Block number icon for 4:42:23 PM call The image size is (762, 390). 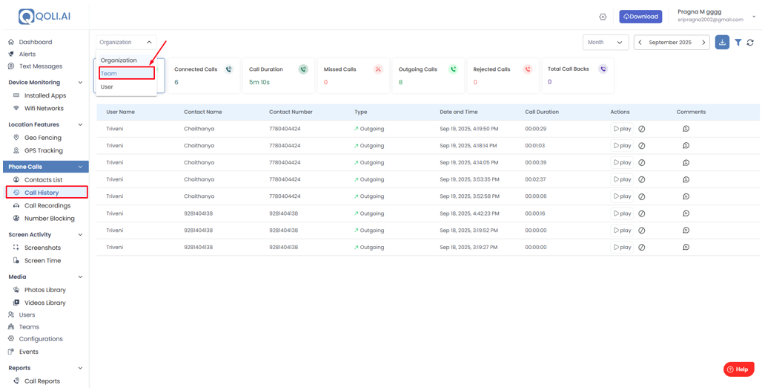pos(641,213)
